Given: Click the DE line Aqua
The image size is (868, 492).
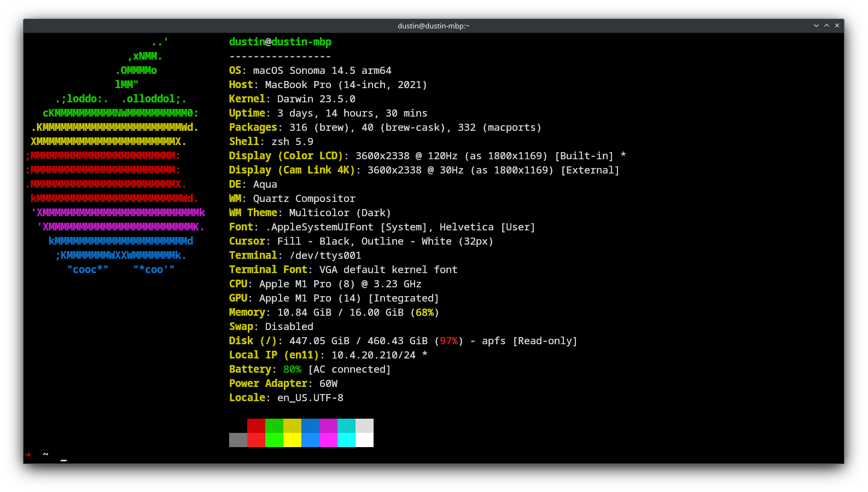Looking at the screenshot, I should [x=253, y=184].
